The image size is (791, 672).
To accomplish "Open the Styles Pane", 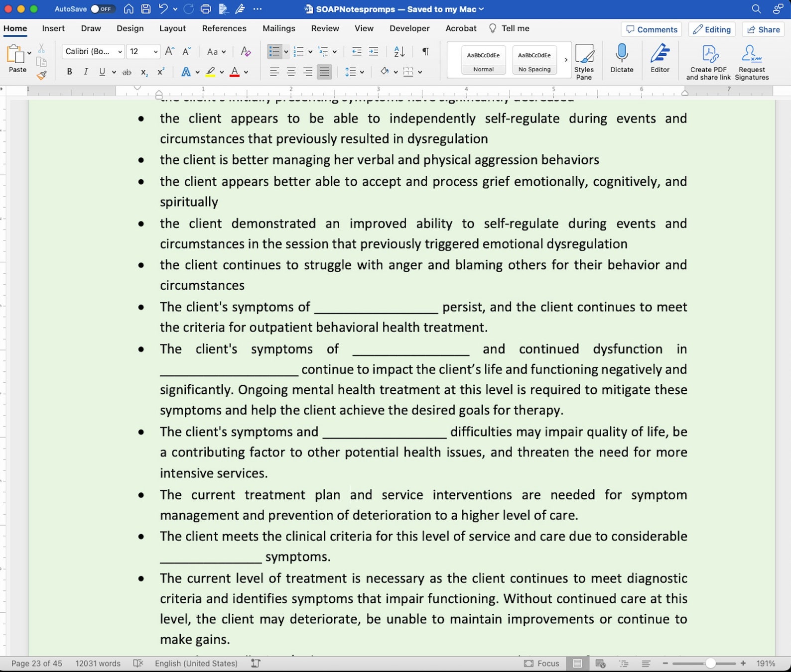I will 584,62.
